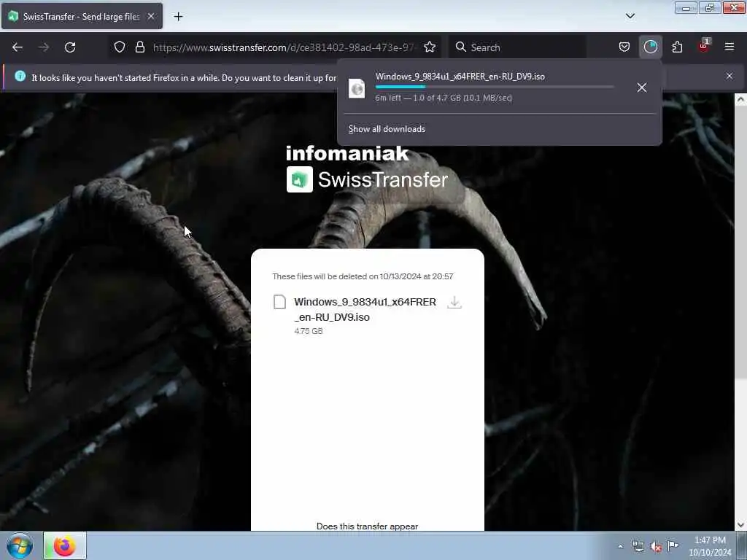Click the file document icon in the transfer card

click(x=279, y=302)
